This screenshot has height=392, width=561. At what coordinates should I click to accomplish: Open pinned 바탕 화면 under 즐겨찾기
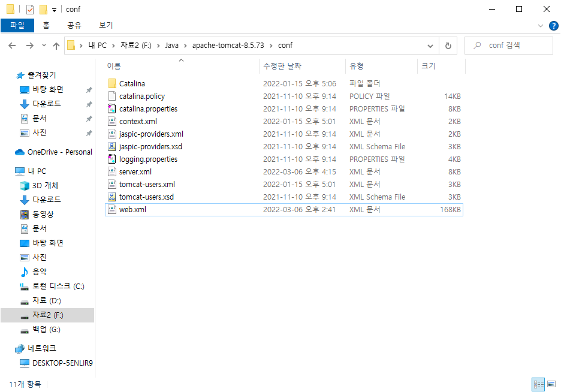tap(48, 89)
